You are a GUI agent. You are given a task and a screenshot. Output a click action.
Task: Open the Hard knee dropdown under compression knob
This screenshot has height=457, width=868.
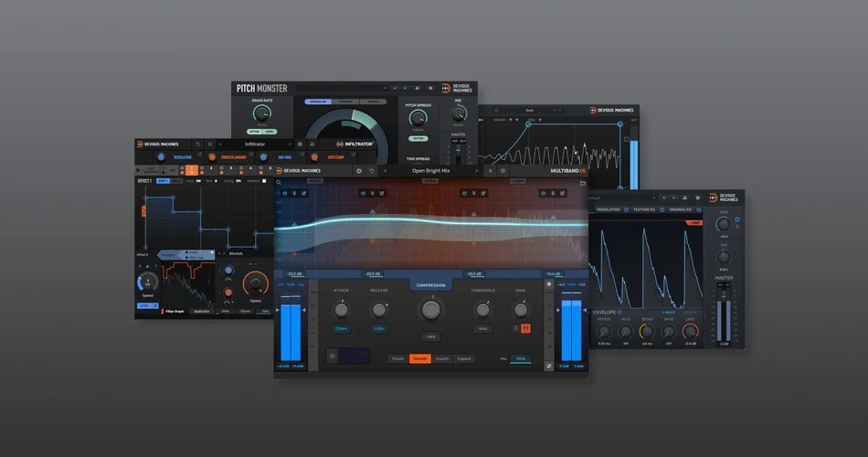pyautogui.click(x=430, y=336)
